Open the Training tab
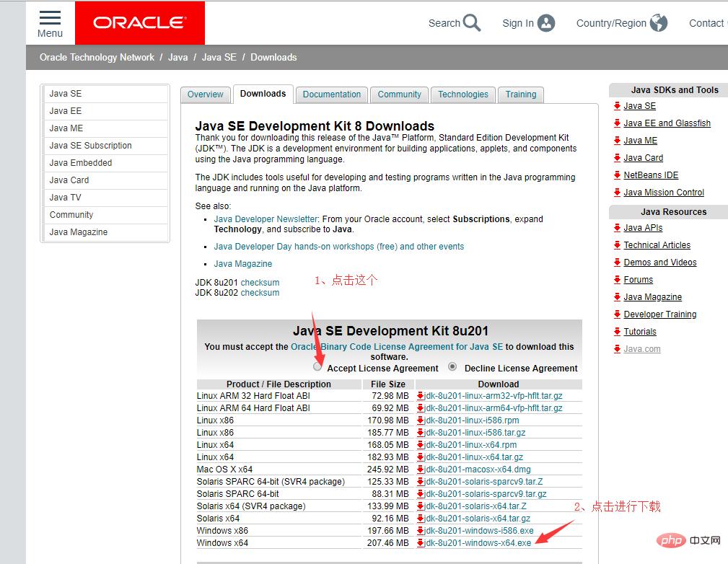728x564 pixels. [x=521, y=94]
